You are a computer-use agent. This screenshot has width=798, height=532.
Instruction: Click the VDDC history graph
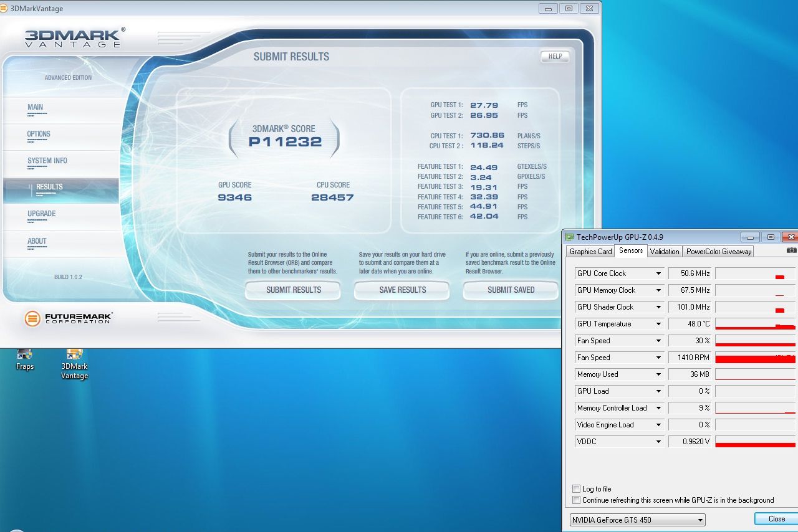tap(756, 442)
